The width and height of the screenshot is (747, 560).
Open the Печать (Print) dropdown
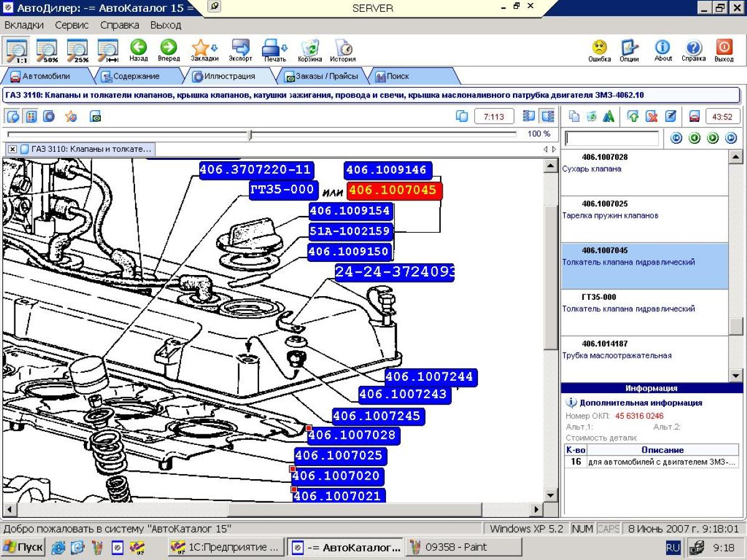(275, 49)
